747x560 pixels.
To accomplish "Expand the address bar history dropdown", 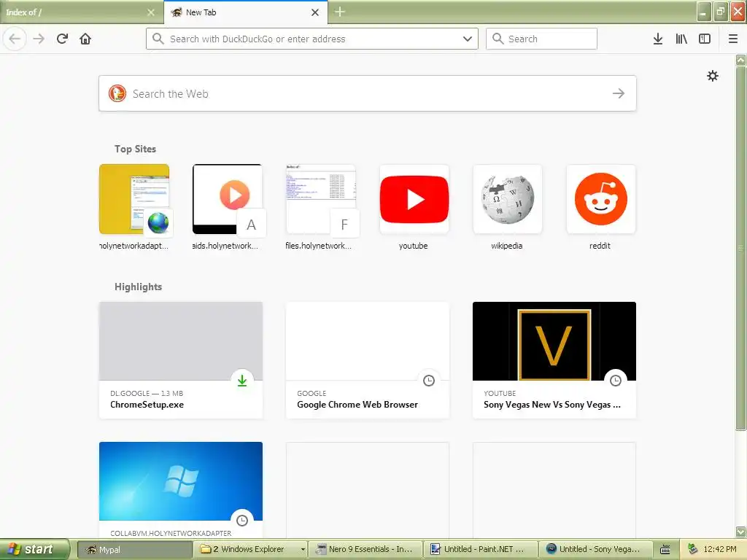I will pyautogui.click(x=468, y=39).
